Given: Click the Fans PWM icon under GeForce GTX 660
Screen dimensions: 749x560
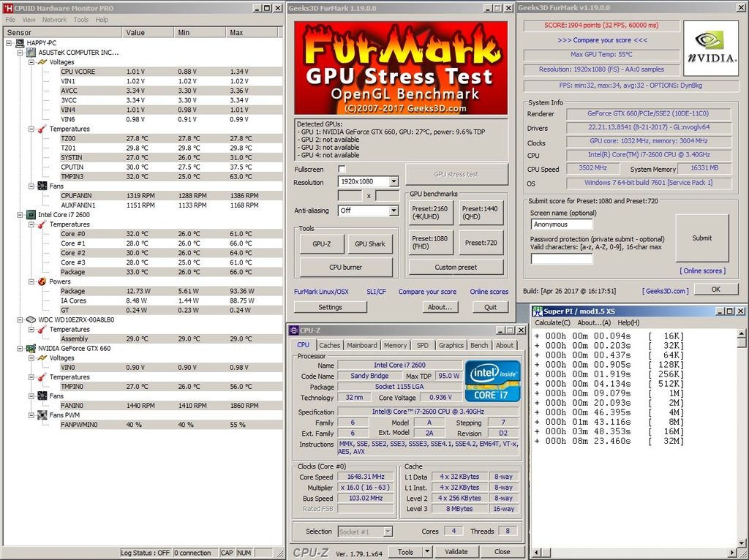Looking at the screenshot, I should [x=42, y=415].
